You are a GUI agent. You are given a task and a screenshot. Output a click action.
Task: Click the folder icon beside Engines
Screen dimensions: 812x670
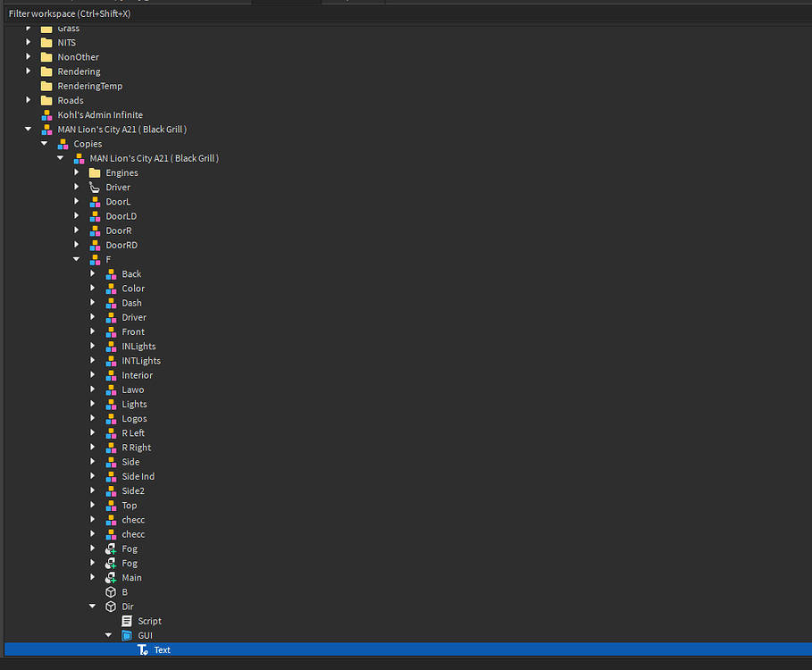tap(95, 172)
